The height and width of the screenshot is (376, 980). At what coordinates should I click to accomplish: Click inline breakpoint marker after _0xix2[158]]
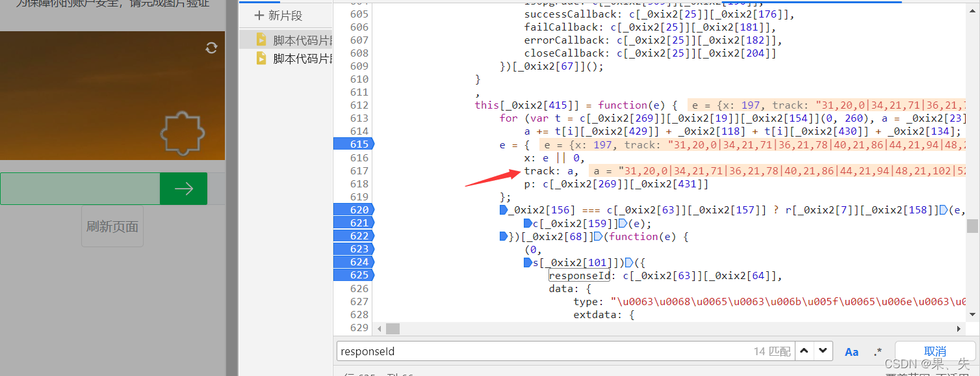point(944,209)
